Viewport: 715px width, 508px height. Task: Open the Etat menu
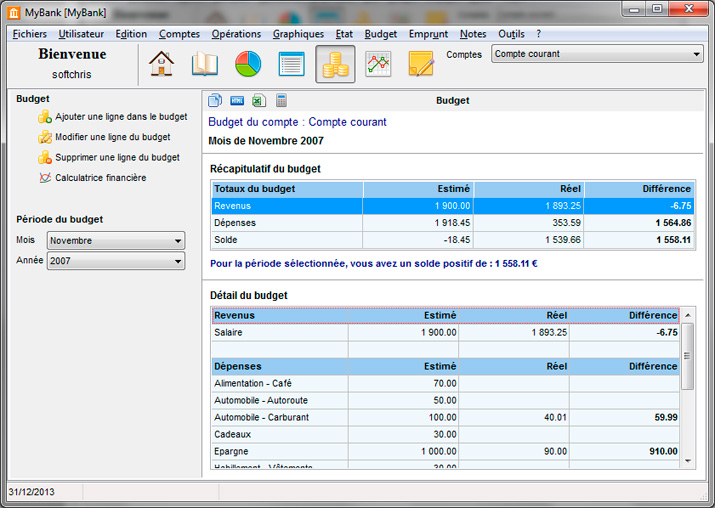[344, 34]
